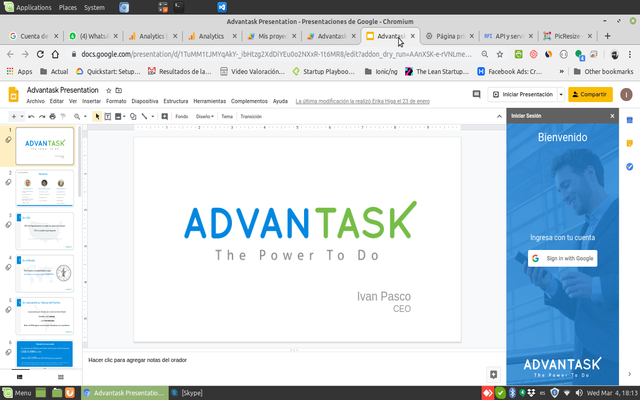Open the Applications menu in top panel

28,7
